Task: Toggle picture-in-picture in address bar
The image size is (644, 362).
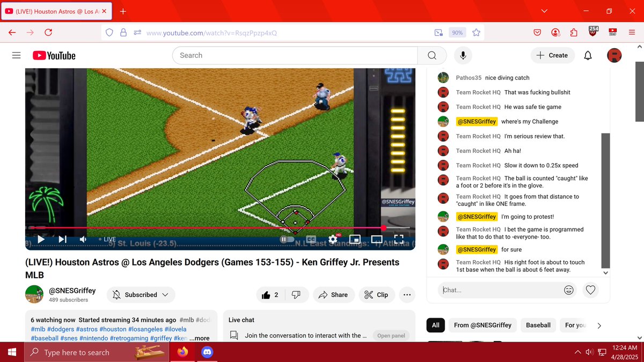Action: (x=438, y=33)
